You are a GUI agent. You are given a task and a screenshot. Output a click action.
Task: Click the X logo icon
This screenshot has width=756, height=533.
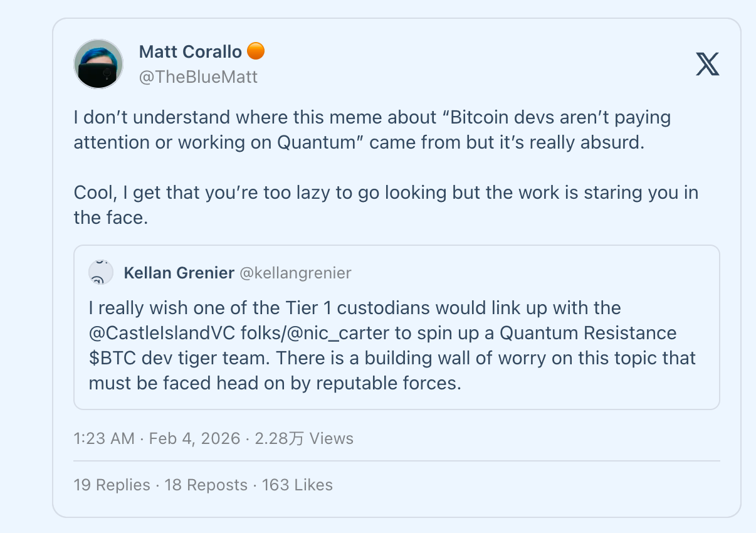pos(708,64)
